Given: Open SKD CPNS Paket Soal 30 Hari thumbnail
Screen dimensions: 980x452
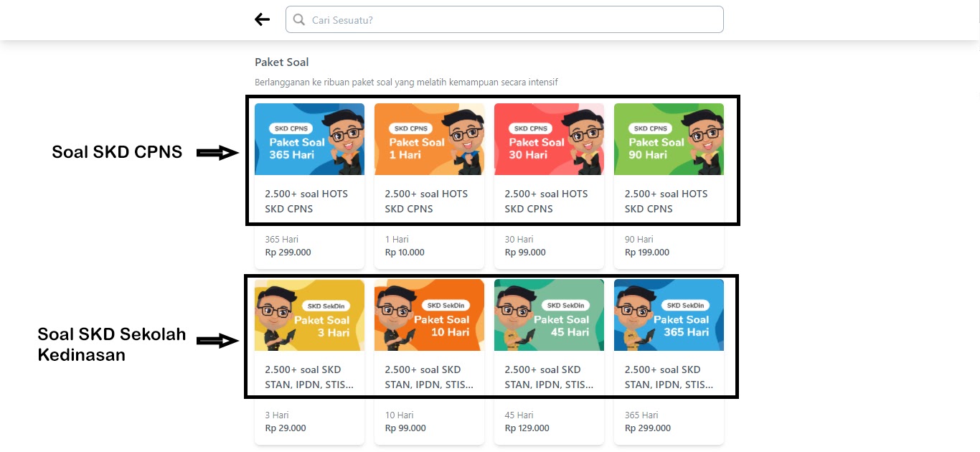Looking at the screenshot, I should pyautogui.click(x=550, y=139).
